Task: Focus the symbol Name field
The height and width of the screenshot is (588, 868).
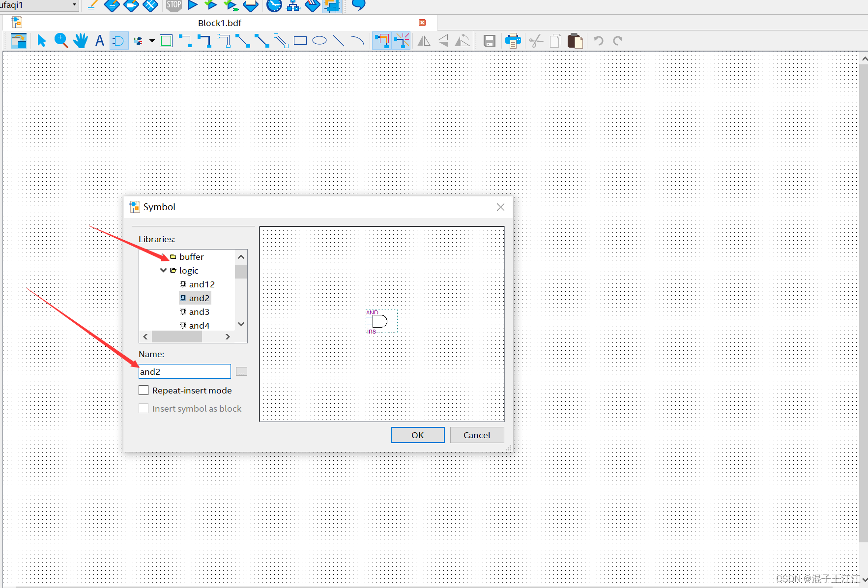Action: [185, 371]
